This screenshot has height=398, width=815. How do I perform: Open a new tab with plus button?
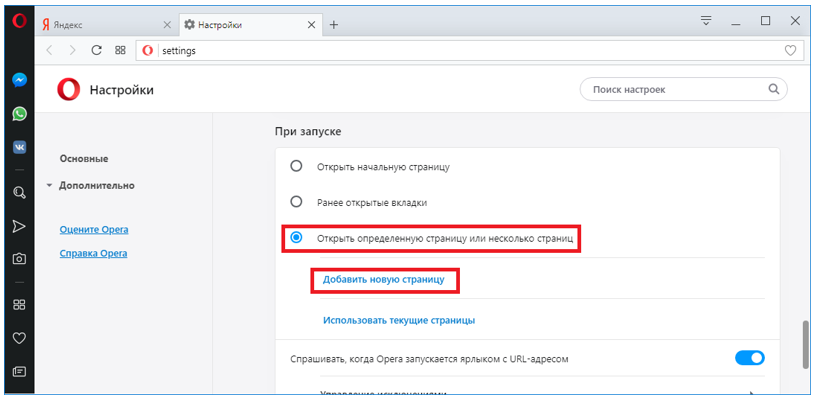pyautogui.click(x=334, y=24)
